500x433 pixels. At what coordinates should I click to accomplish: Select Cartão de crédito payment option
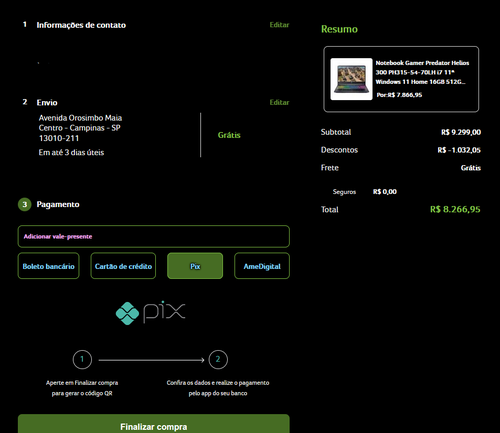click(123, 266)
